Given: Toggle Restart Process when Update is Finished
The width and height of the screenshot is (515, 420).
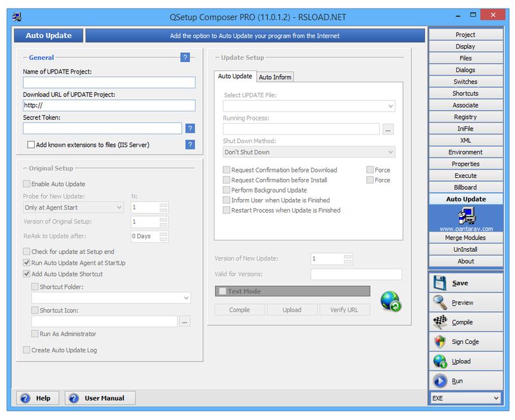Looking at the screenshot, I should pyautogui.click(x=227, y=210).
